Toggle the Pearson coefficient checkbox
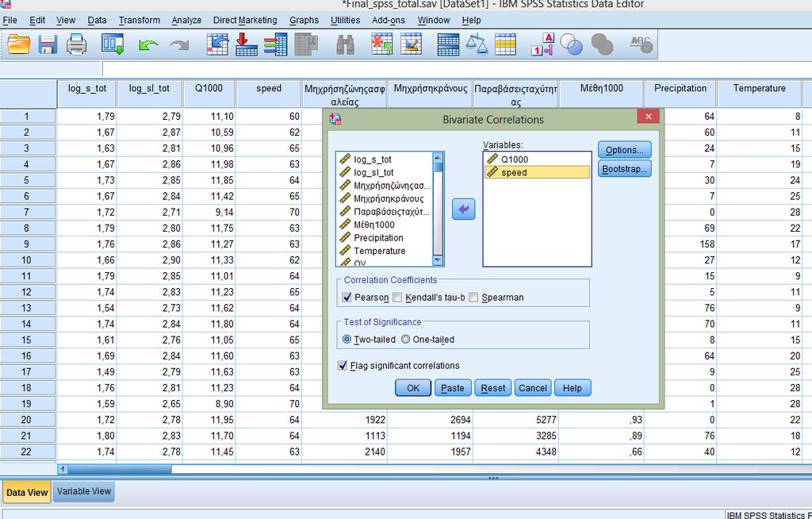This screenshot has height=519, width=812. coord(347,298)
